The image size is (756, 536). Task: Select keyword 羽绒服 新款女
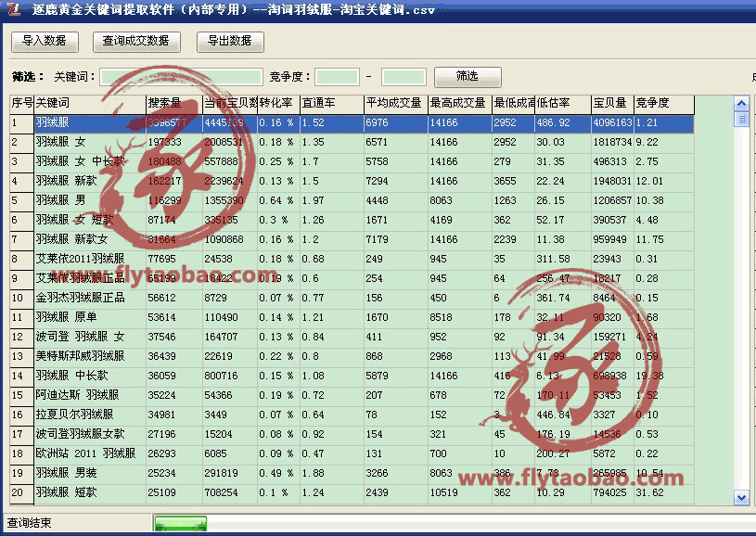tap(71, 239)
